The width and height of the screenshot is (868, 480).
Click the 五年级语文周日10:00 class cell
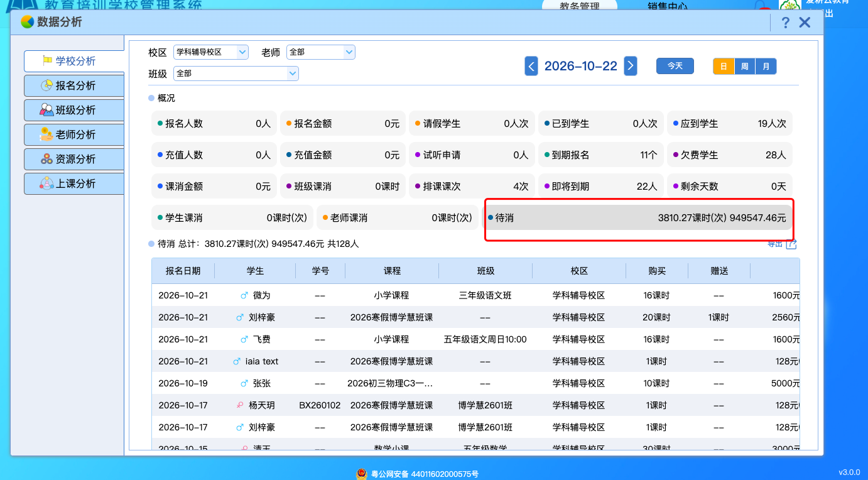pyautogui.click(x=486, y=339)
